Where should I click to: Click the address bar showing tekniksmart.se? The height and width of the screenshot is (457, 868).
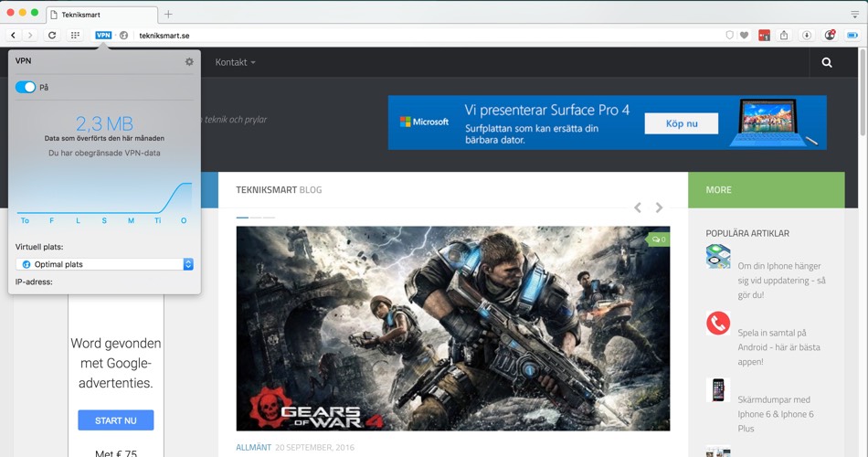(x=411, y=35)
